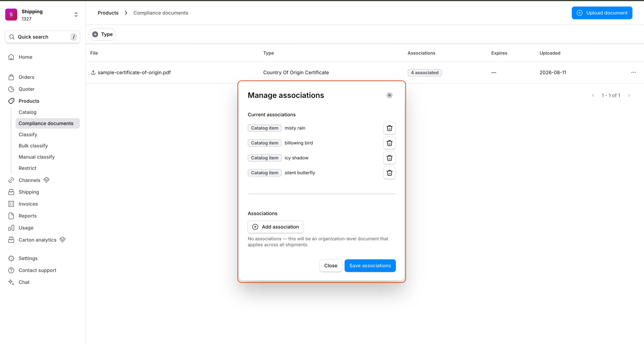Click the Close button in the dialog
The height and width of the screenshot is (343, 644).
point(331,266)
